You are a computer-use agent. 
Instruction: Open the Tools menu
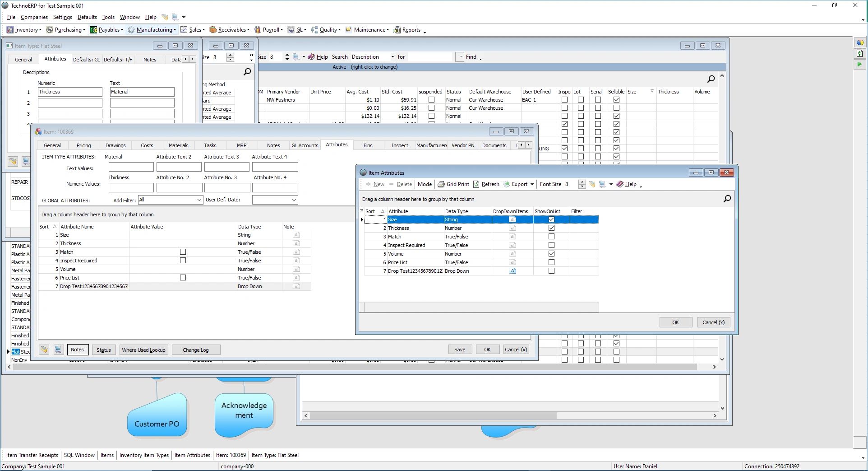[108, 17]
